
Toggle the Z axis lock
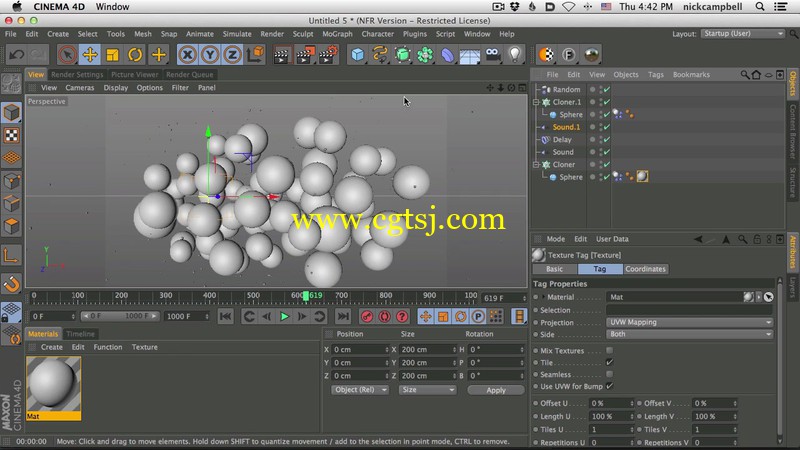(x=232, y=55)
